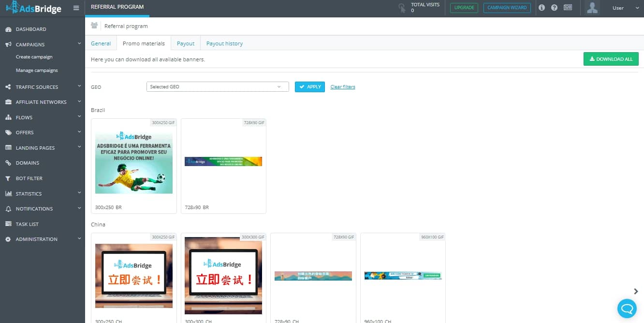This screenshot has height=323, width=644.
Task: Click the Bot Filter funnel icon
Action: (x=8, y=178)
